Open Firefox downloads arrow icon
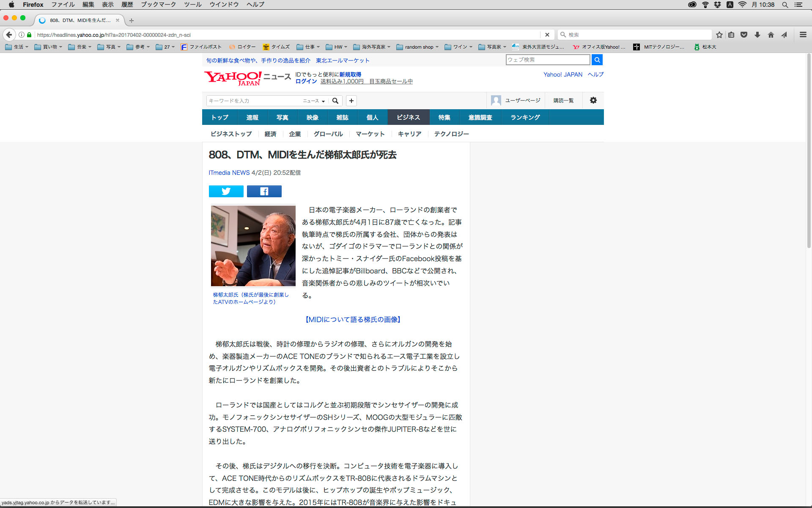Screen dimensions: 812x508 point(757,35)
